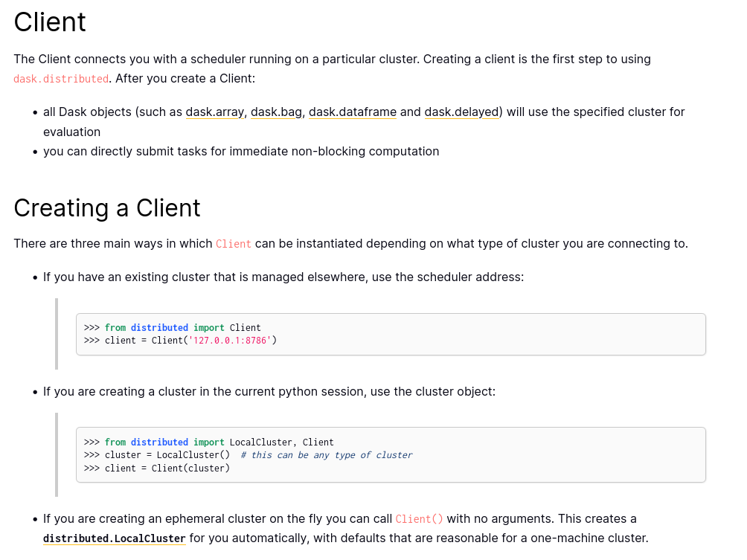
Task: Click the dask.distributed inline code
Action: 61,79
